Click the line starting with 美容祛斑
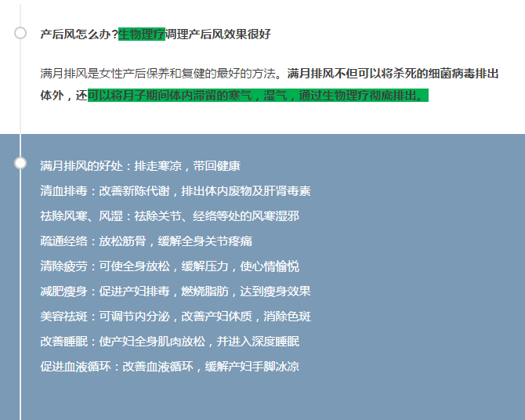Image resolution: width=525 pixels, height=420 pixels. 176,317
